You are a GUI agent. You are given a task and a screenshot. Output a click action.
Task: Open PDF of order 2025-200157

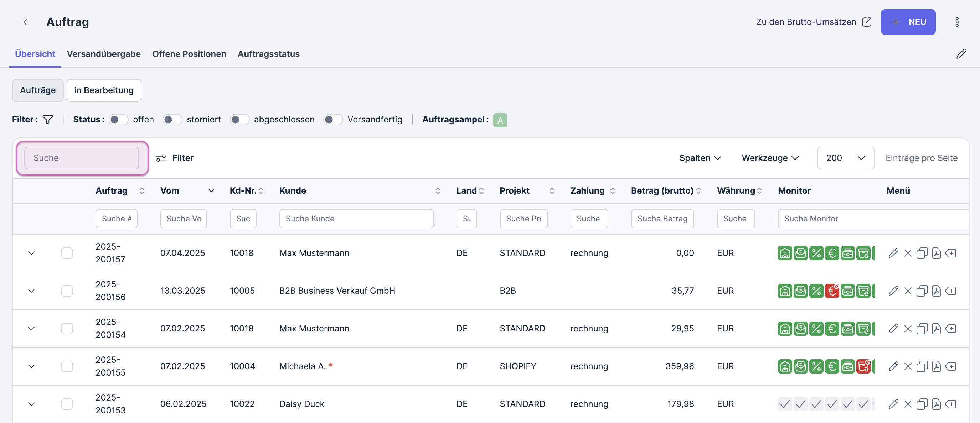coord(936,253)
